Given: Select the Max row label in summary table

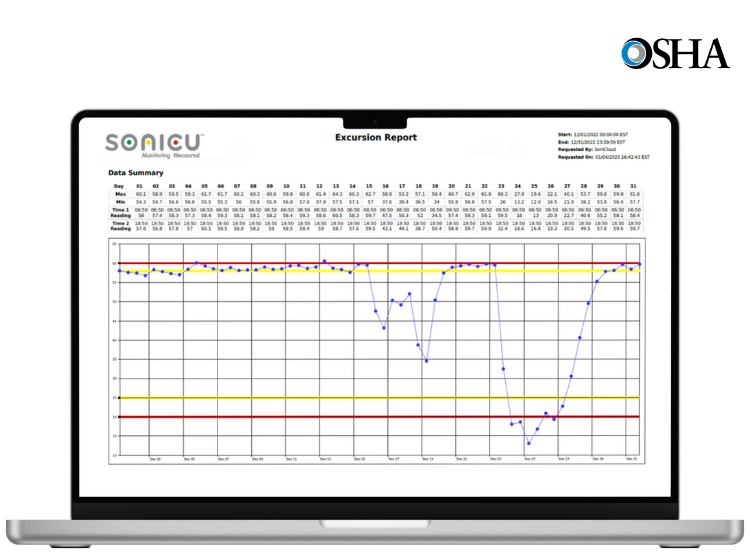Looking at the screenshot, I should click(x=120, y=194).
